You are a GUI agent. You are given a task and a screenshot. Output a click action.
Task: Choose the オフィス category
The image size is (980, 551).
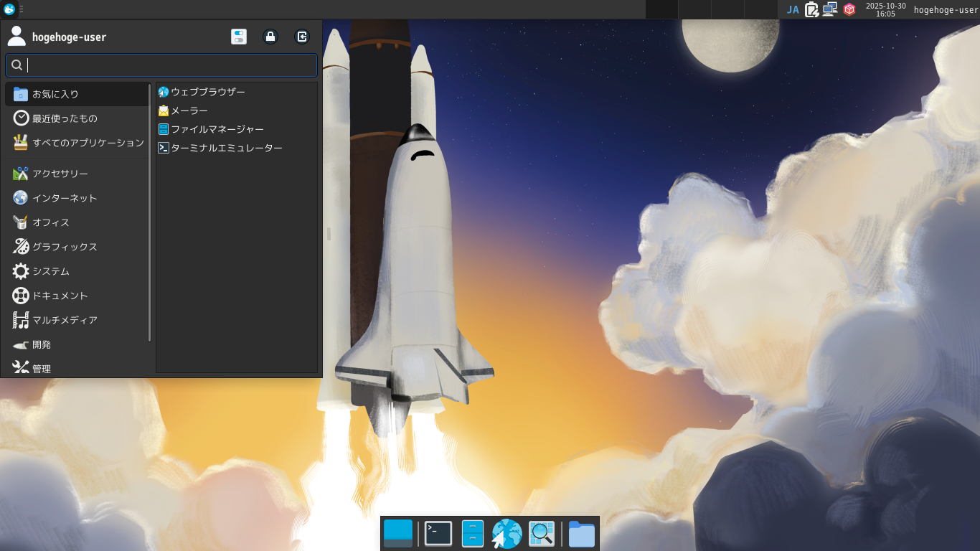(x=77, y=222)
